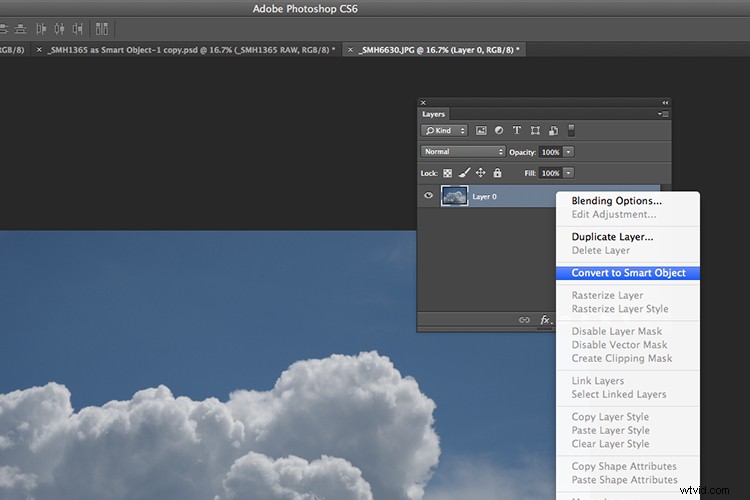Lock layer position with move icon
750x500 pixels.
(481, 173)
